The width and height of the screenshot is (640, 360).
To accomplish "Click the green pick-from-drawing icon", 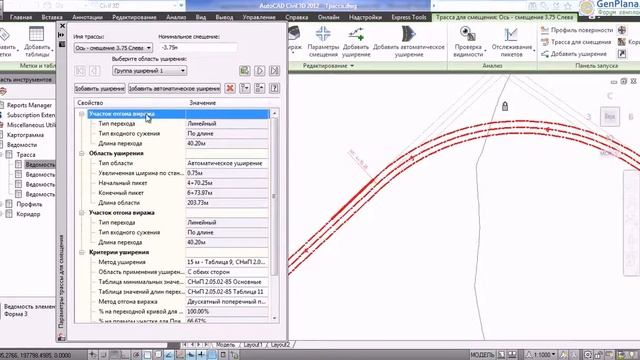I will coord(244,71).
